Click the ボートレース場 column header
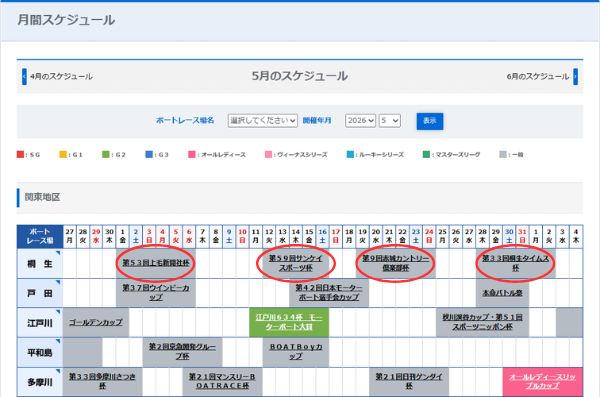600x397 pixels. (x=40, y=236)
